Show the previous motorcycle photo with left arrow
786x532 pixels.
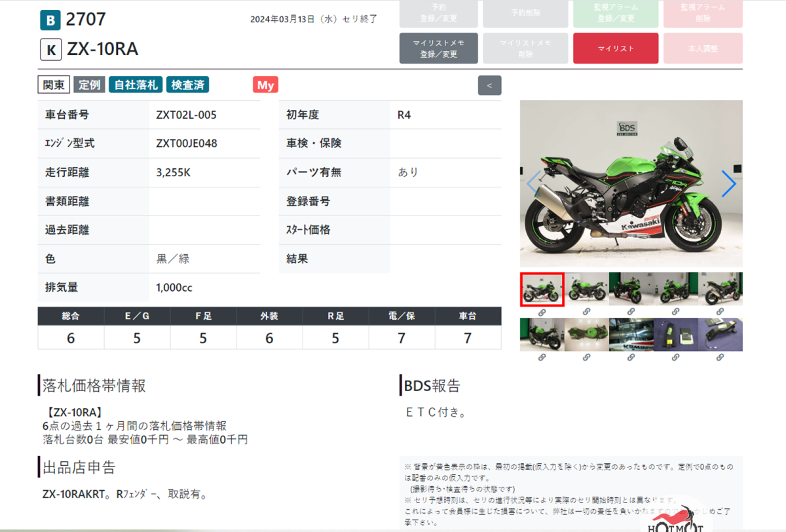click(x=534, y=184)
